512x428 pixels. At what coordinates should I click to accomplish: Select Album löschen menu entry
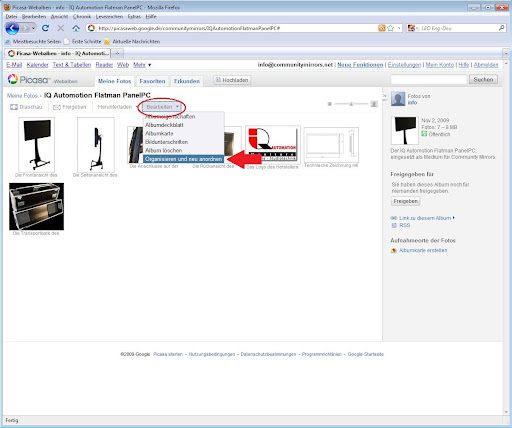(183, 150)
